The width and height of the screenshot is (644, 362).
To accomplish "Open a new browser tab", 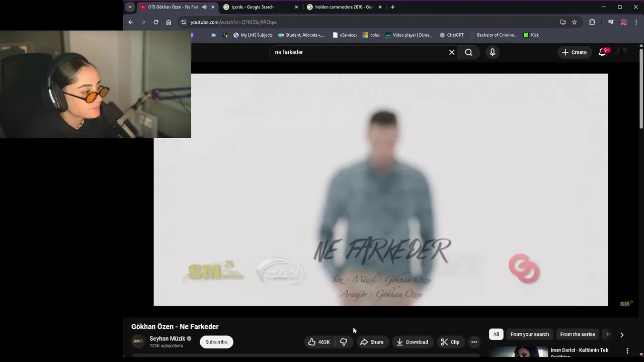I will pos(392,7).
